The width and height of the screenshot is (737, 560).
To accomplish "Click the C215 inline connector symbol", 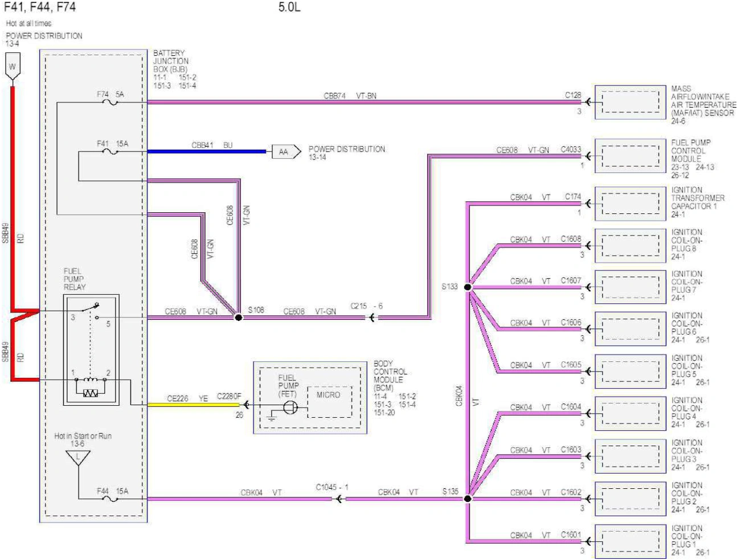I will pyautogui.click(x=372, y=318).
